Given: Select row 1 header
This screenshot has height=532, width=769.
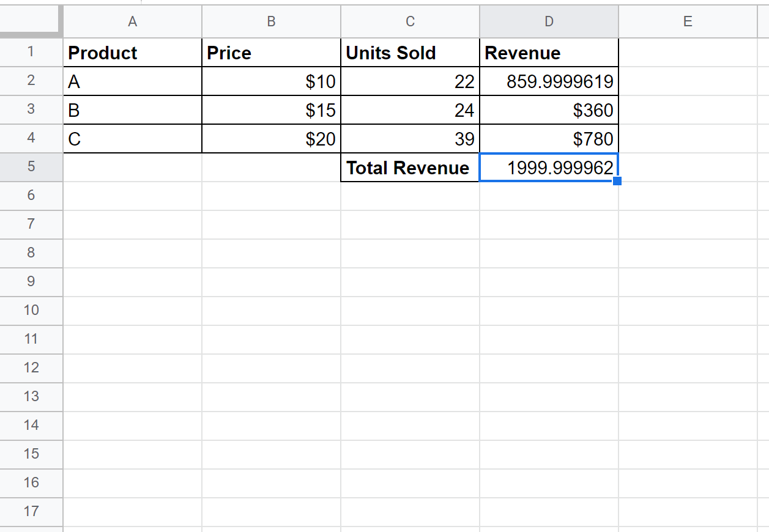Looking at the screenshot, I should [31, 53].
